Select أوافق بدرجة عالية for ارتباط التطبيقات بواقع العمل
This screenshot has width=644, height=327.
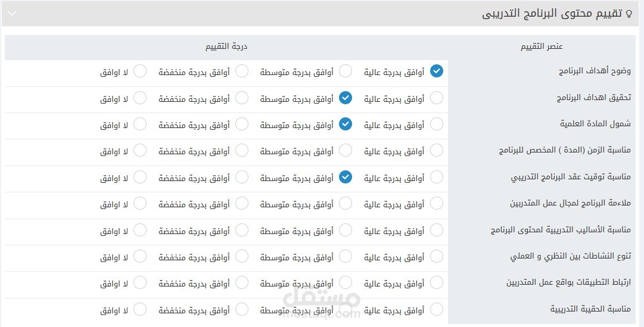[x=437, y=283]
